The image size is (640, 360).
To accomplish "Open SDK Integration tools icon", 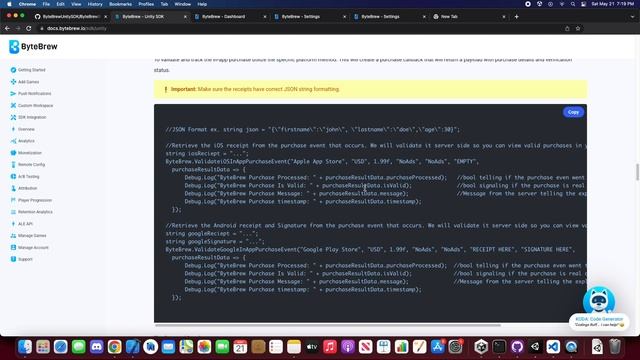I will tap(13, 117).
